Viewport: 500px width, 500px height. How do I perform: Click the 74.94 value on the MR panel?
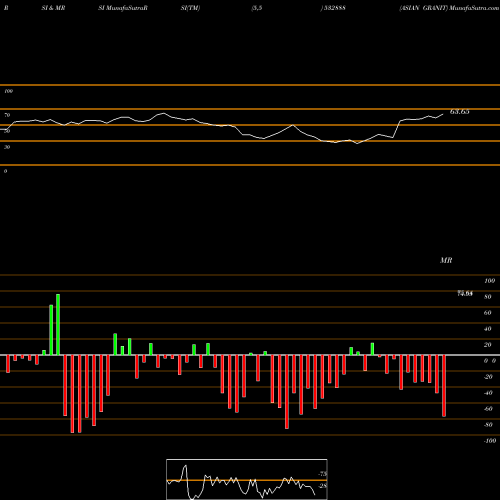pyautogui.click(x=465, y=293)
